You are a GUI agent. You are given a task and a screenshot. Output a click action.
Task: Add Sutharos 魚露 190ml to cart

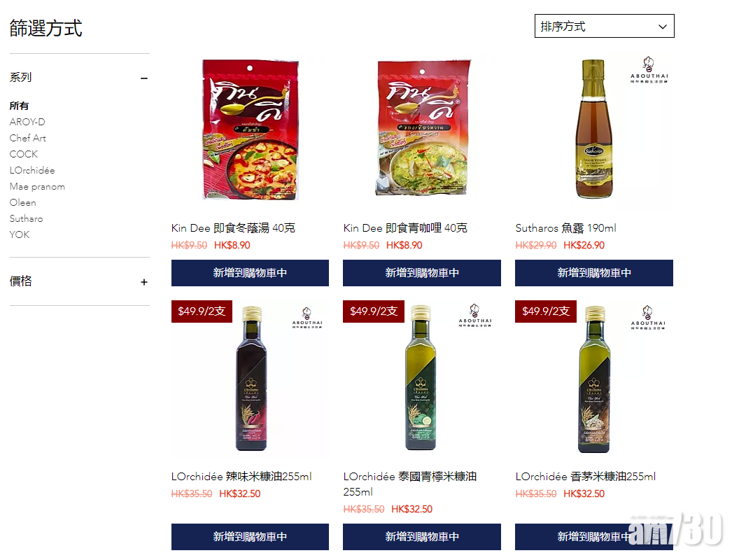click(x=594, y=273)
